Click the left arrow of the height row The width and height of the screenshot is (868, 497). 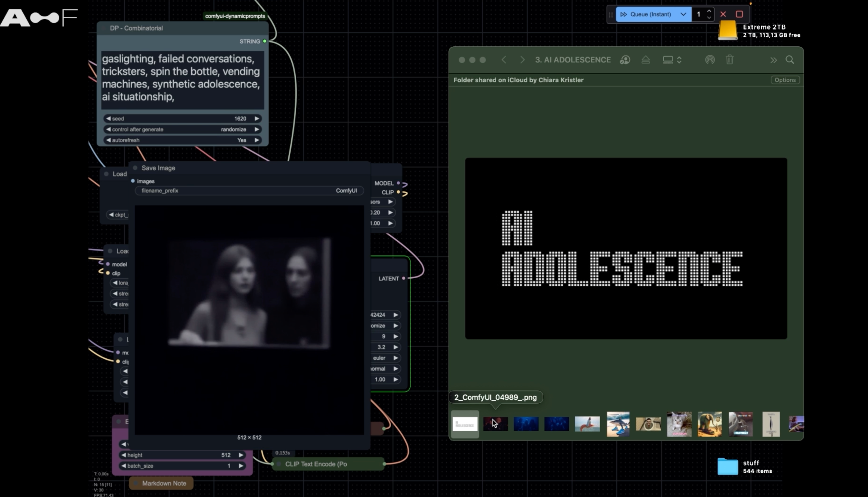(123, 455)
